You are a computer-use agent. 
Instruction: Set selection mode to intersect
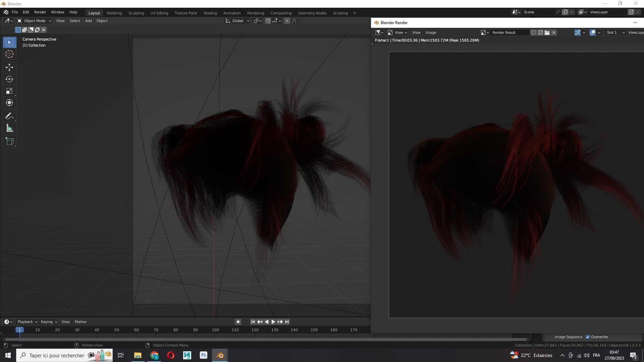tap(44, 30)
